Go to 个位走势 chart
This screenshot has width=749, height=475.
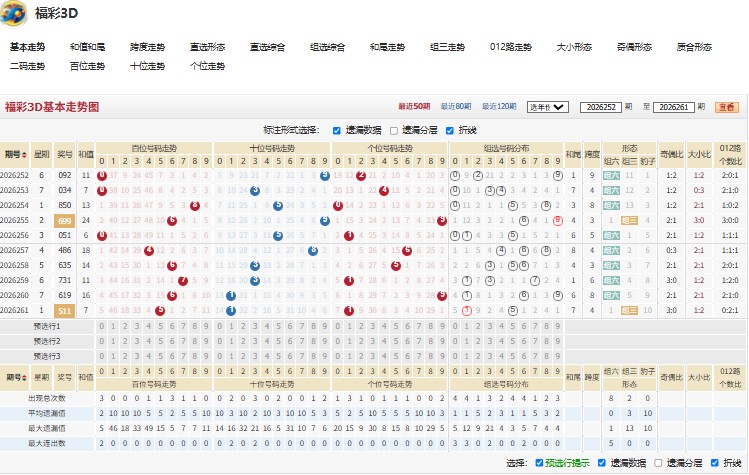[207, 66]
